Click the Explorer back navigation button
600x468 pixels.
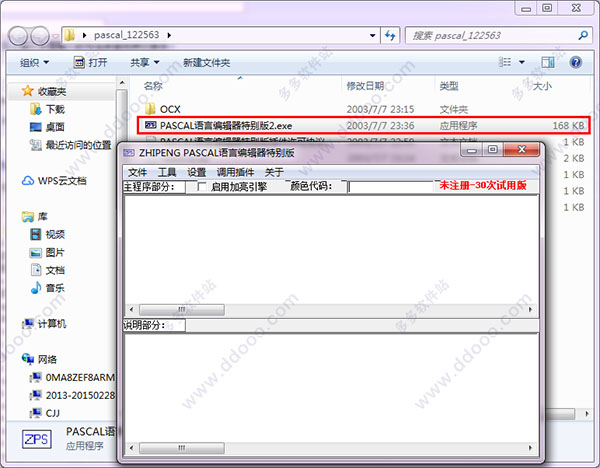click(18, 36)
